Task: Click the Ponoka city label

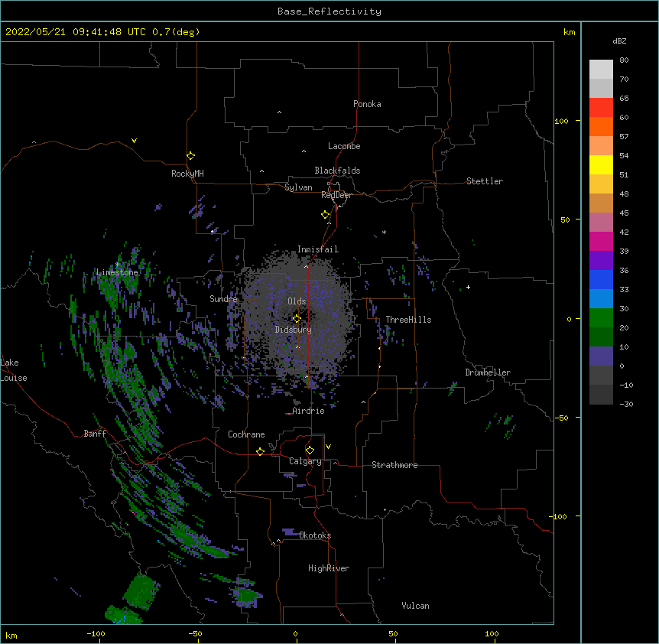Action: [367, 104]
